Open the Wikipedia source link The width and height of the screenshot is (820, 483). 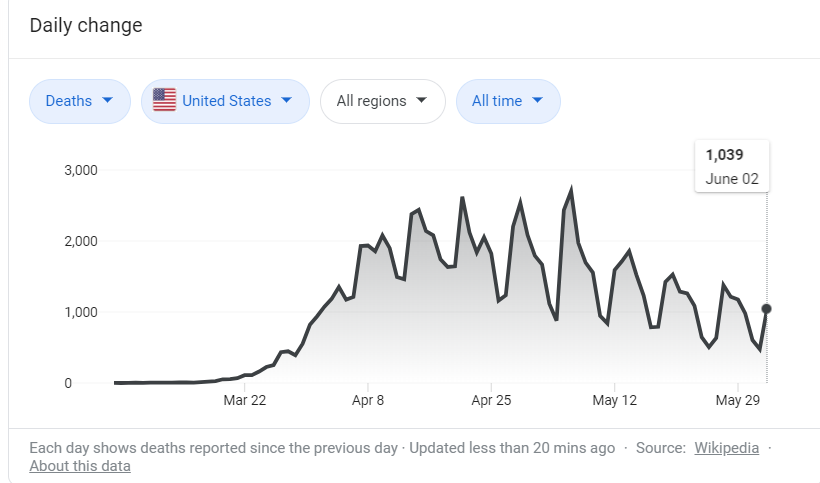point(726,448)
